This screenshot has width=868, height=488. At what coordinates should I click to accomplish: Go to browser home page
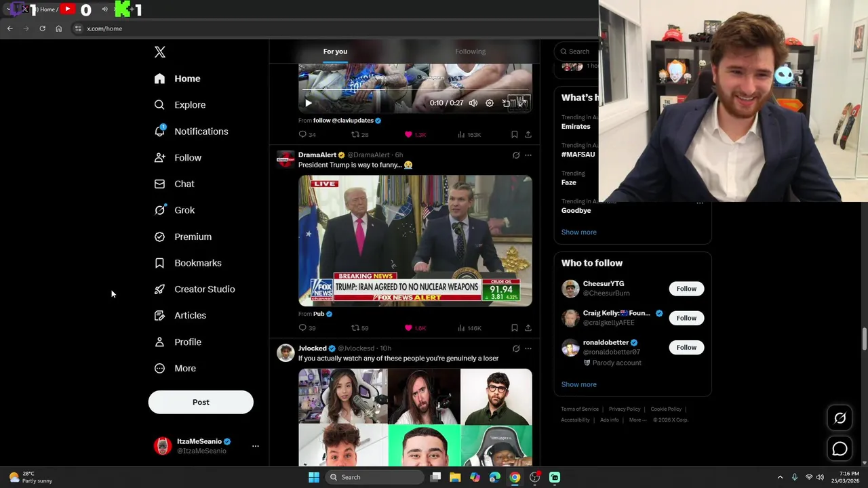58,28
